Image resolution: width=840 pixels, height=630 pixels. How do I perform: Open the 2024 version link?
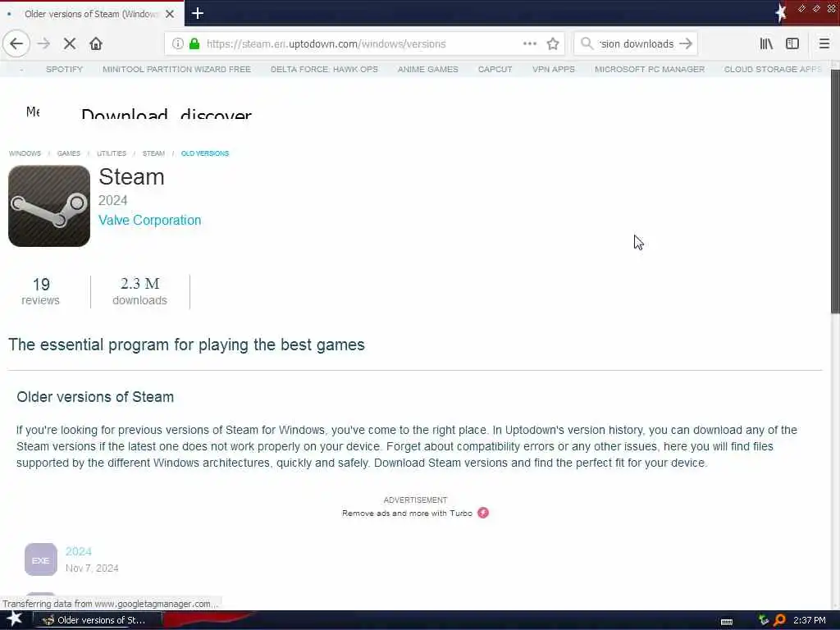[x=78, y=551]
